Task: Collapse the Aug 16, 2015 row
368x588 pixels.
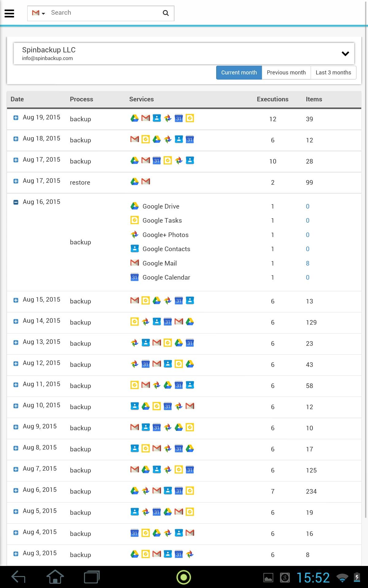Action: coord(16,202)
